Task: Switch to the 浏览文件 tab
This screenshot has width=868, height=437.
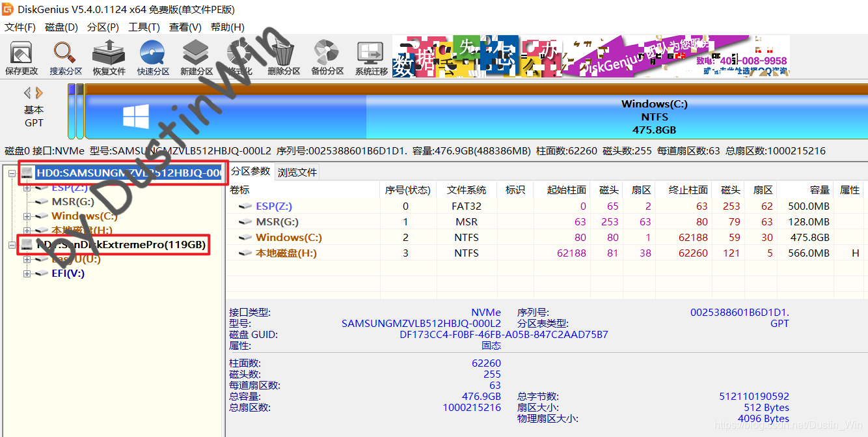Action: pyautogui.click(x=297, y=173)
